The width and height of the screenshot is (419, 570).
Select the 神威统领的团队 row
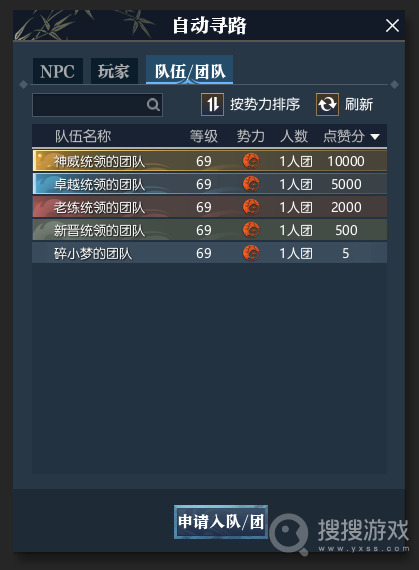click(210, 161)
